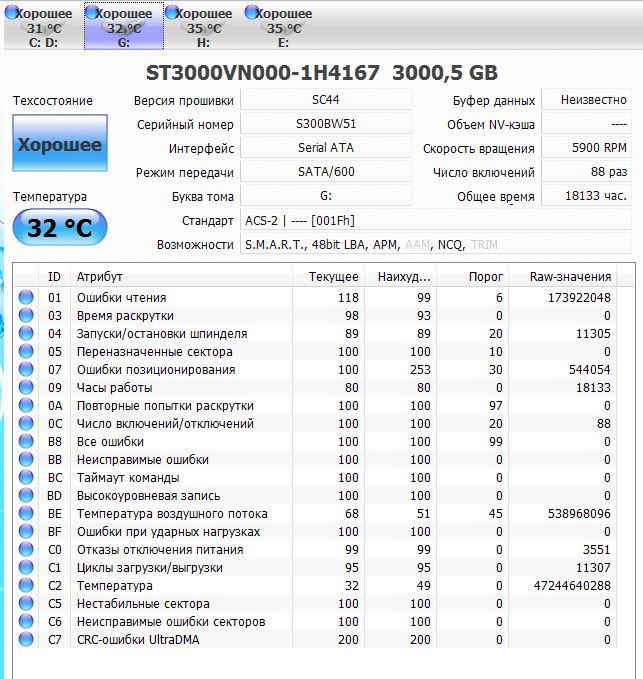Screen dimensions: 643x679
Task: Click status icon for Неисправимые ошибки BB row
Action: 26,459
